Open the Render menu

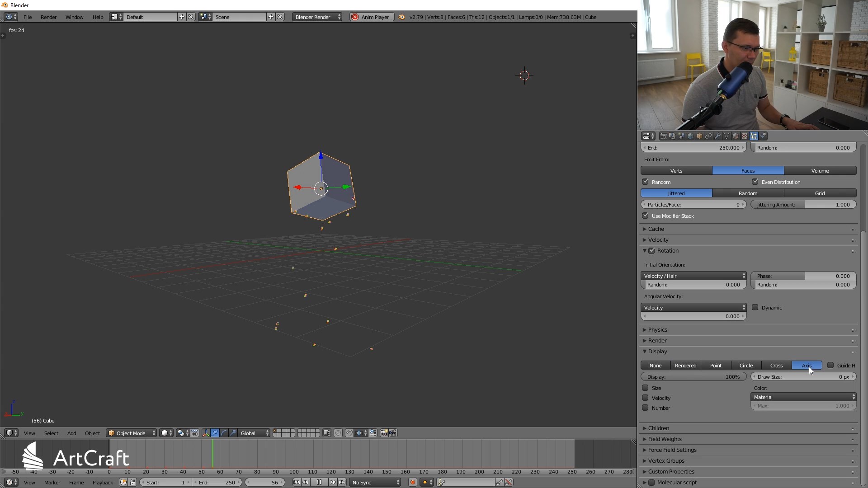pyautogui.click(x=48, y=17)
